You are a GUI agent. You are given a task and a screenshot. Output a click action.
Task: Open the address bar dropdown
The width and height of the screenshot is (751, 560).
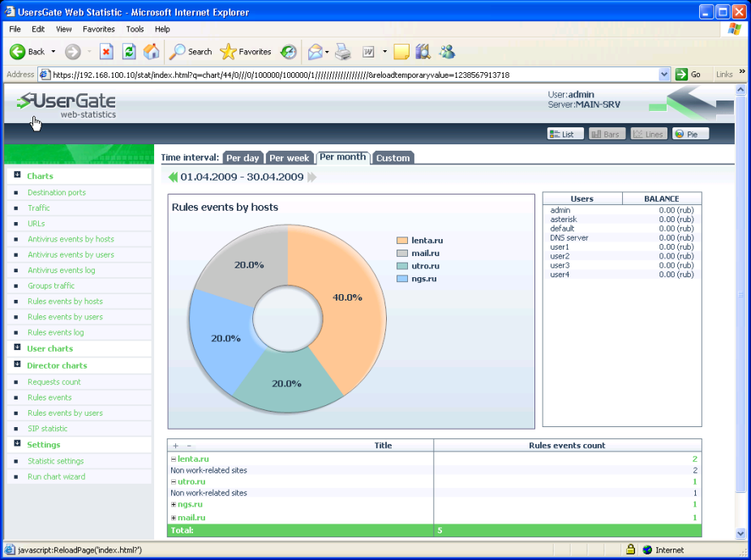tap(664, 75)
